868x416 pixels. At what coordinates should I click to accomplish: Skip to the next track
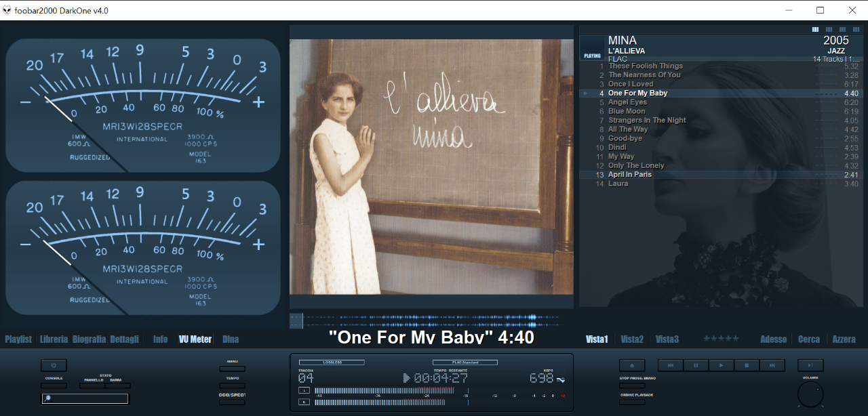coord(772,365)
